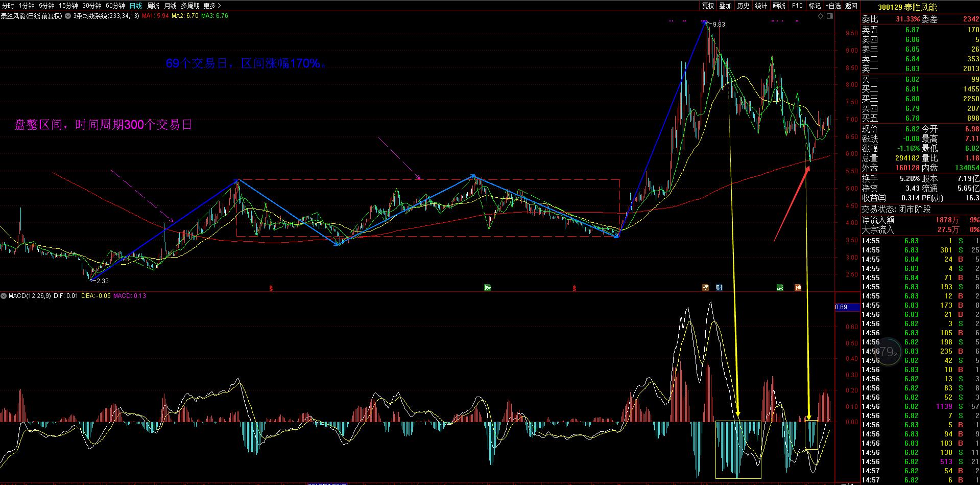Image resolution: width=980 pixels, height=485 pixels.
Task: Click the 1139 volume tick row entry
Action: pos(920,406)
